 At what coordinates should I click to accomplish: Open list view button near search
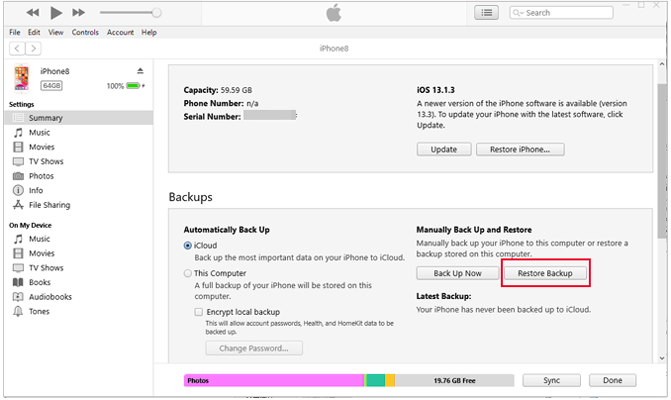(487, 13)
